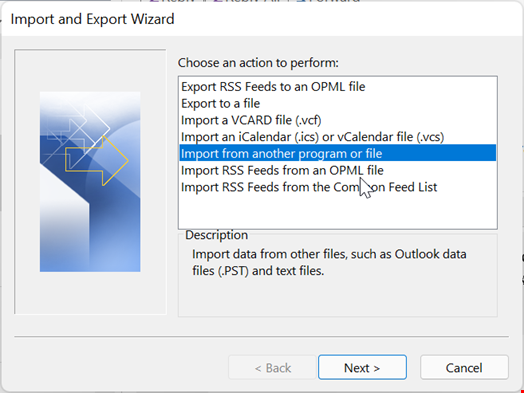This screenshot has height=393, width=524.
Task: Click the description text about Outlook data files
Action: pos(329,262)
